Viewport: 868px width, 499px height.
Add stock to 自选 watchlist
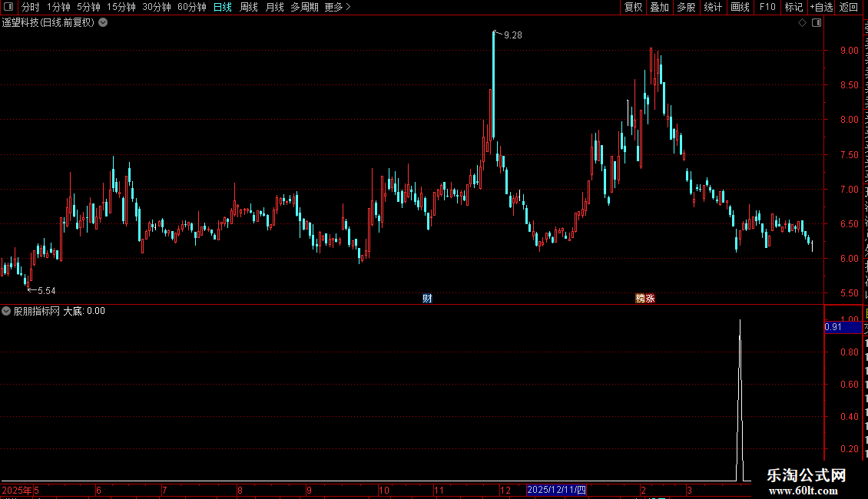tap(821, 7)
